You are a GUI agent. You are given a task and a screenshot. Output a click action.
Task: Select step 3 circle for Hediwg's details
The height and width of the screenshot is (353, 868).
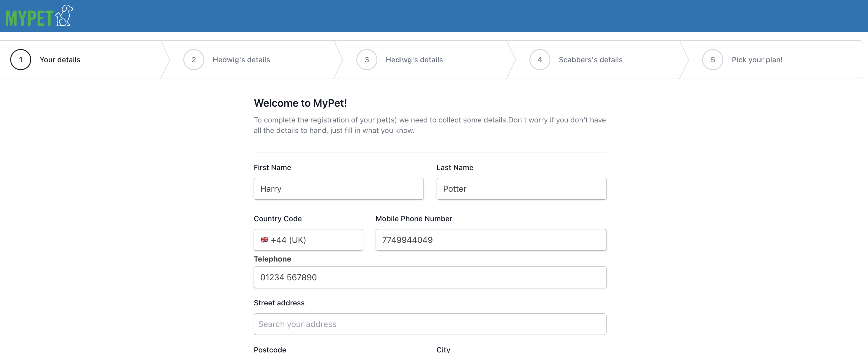[367, 60]
